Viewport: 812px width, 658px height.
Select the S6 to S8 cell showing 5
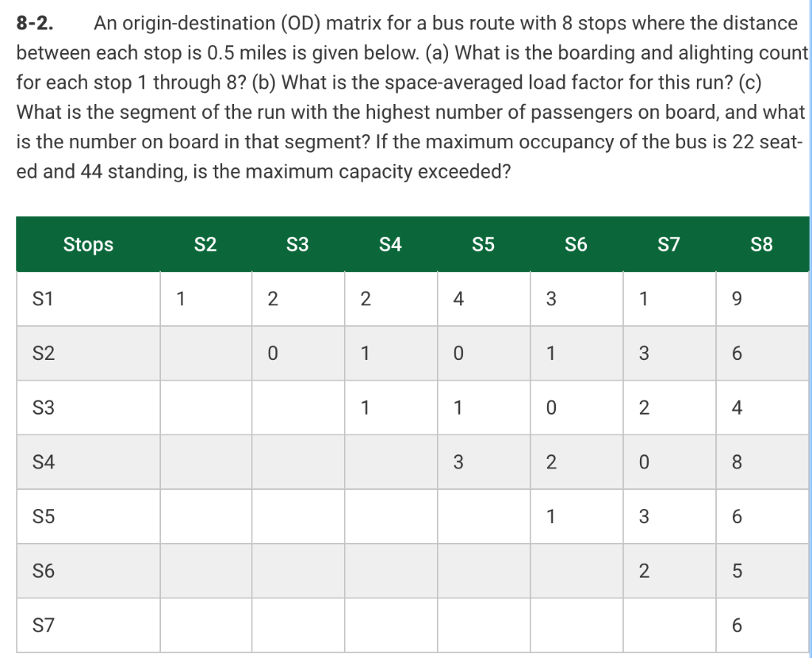point(762,571)
